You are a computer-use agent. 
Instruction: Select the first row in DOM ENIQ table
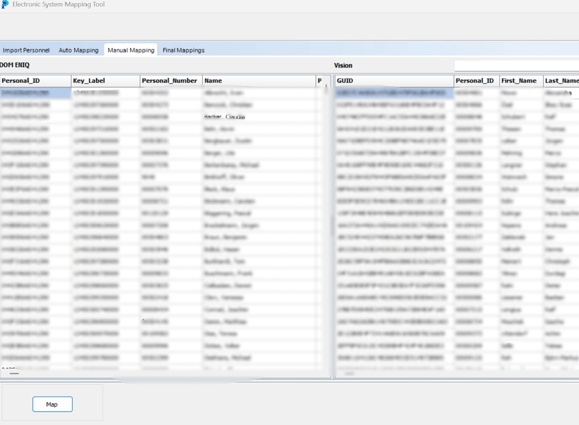(162, 93)
